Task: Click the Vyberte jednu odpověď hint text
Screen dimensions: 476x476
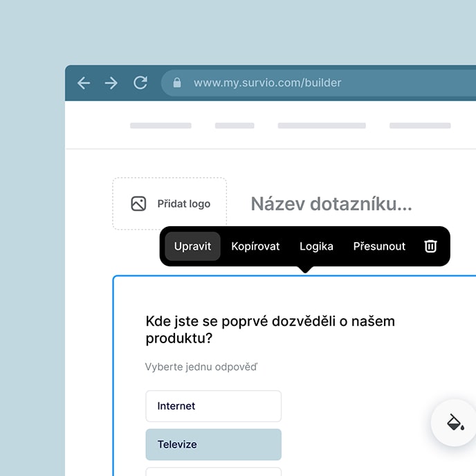Action: (x=201, y=367)
